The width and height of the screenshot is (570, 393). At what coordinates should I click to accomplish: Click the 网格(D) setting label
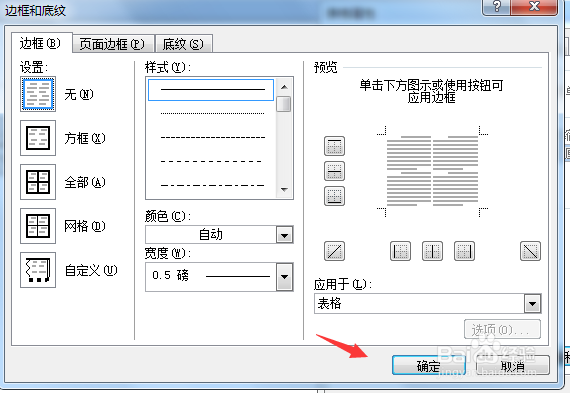pos(85,226)
